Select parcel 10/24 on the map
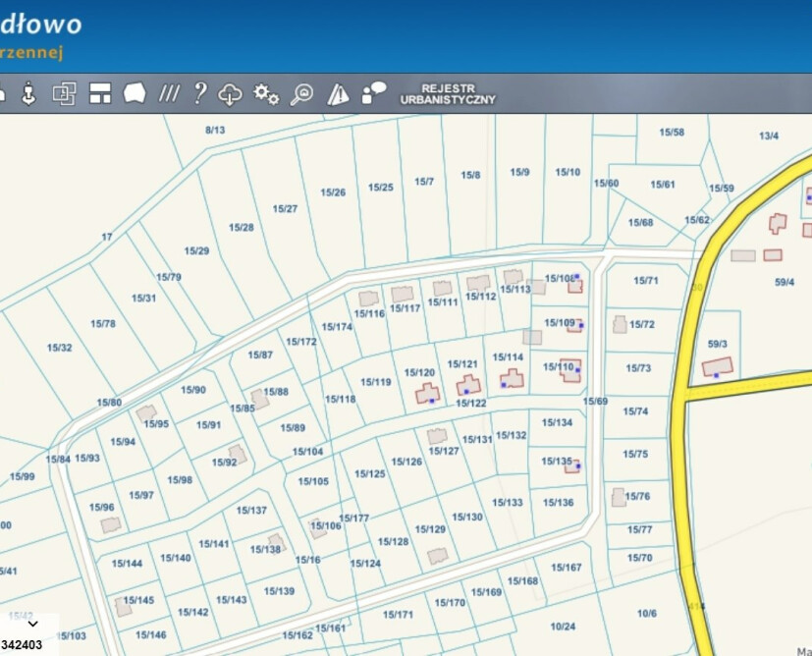Screen dimensions: 812x656 pyautogui.click(x=563, y=627)
